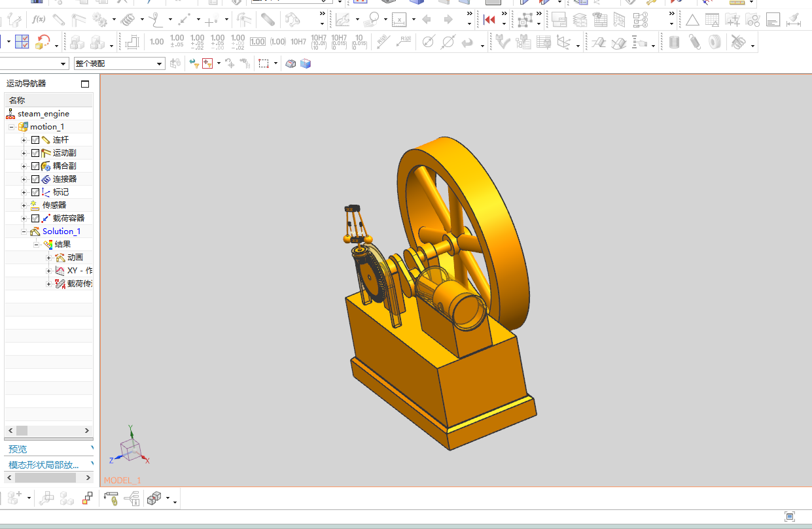Click the orange undo-rotate cube icon
Screen dimensions: 812x529
point(43,43)
